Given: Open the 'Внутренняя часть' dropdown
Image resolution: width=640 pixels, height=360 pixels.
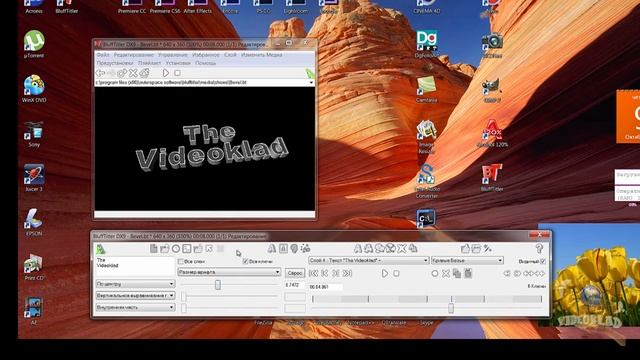Looking at the screenshot, I should pyautogui.click(x=135, y=307).
